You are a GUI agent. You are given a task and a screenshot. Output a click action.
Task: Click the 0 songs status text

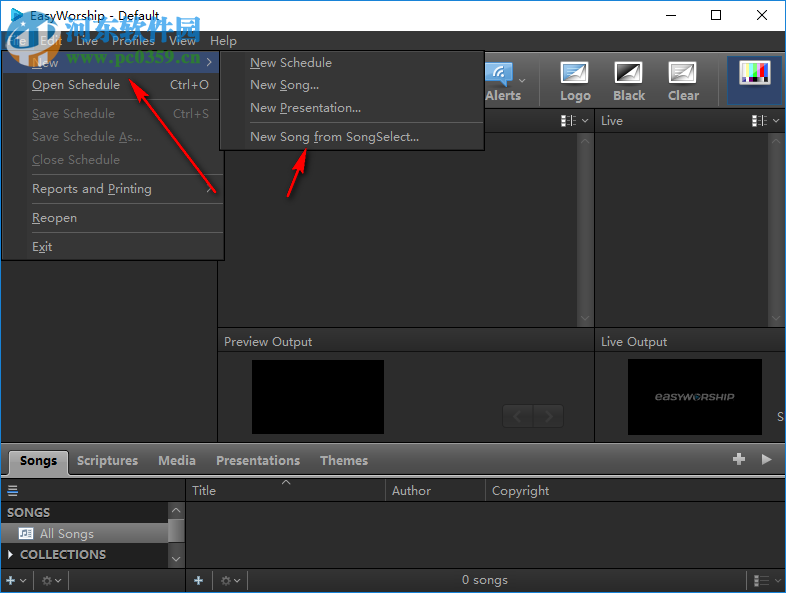[485, 580]
